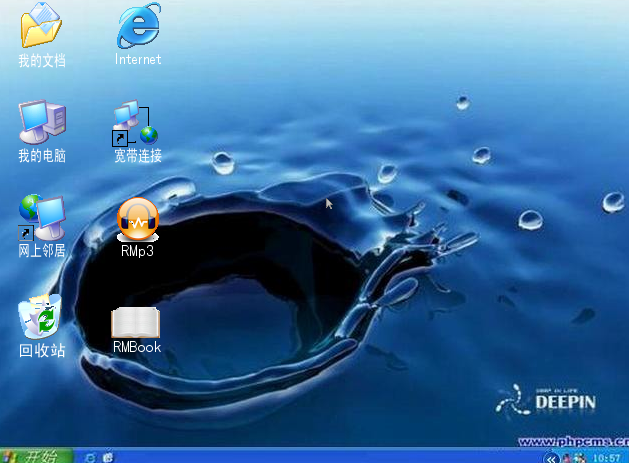The image size is (629, 463).
Task: Launch Internet Explorer desktop icon
Action: point(139,26)
